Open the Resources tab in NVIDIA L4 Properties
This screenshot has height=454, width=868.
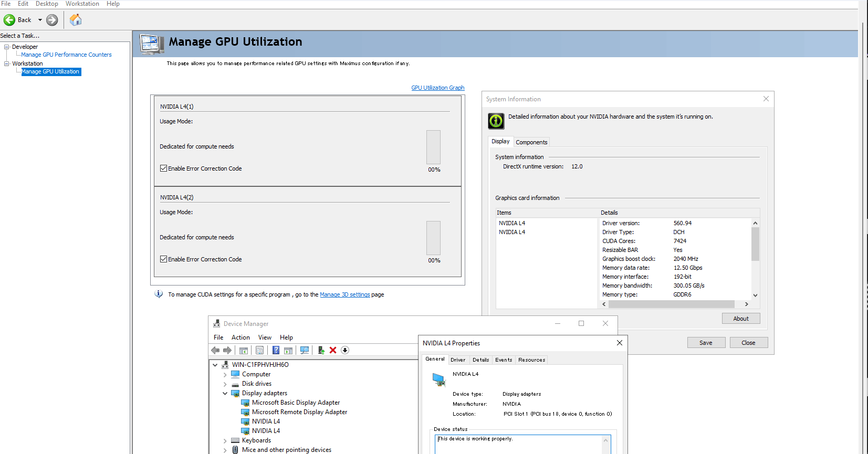(x=531, y=360)
